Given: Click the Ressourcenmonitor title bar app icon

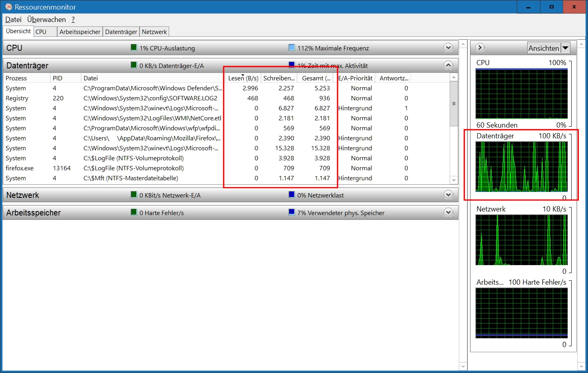Looking at the screenshot, I should click(x=8, y=7).
